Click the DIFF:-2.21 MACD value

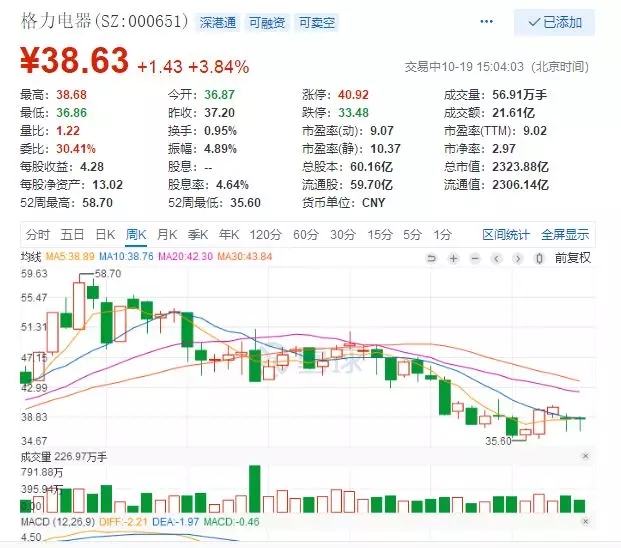123,521
